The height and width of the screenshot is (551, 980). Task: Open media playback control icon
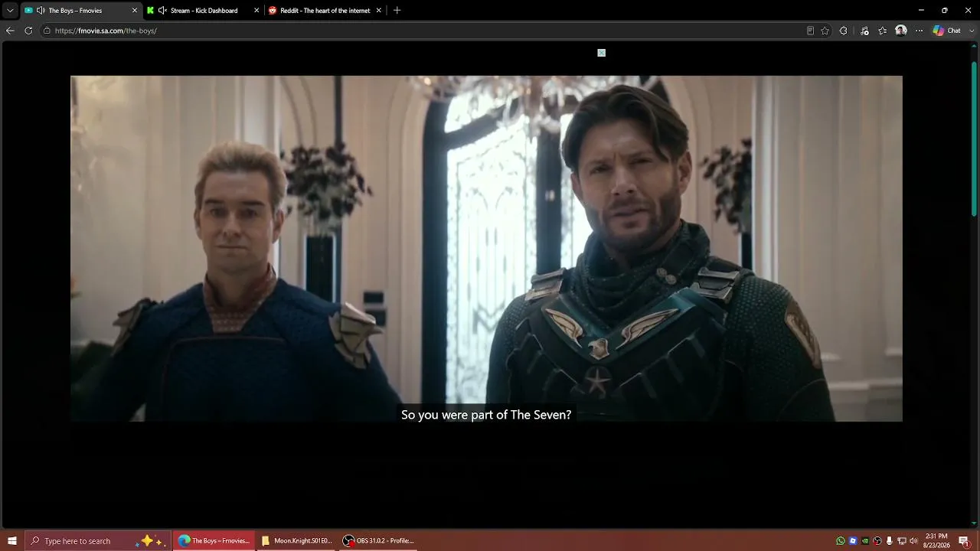tap(864, 31)
